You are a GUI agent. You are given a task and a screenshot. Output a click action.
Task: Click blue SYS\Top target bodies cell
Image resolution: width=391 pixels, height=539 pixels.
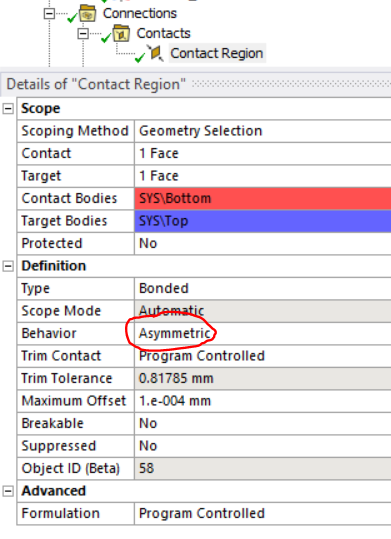point(263,221)
